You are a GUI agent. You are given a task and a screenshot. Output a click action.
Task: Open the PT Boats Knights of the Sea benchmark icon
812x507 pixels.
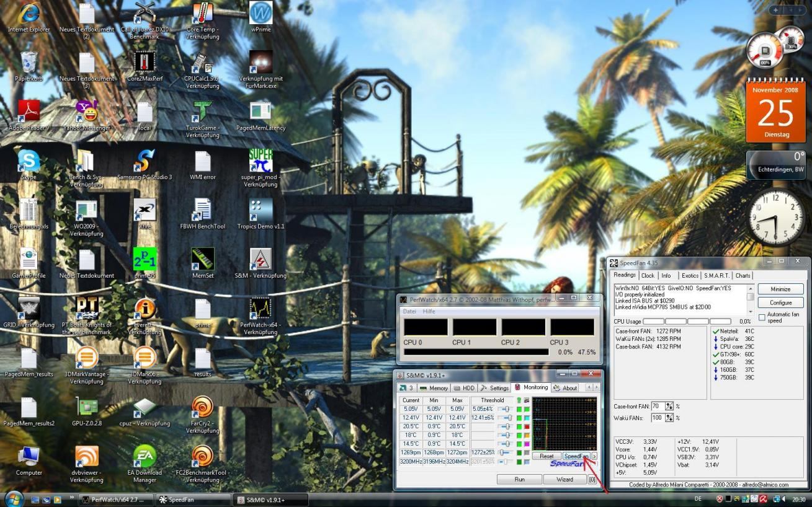[x=86, y=315]
